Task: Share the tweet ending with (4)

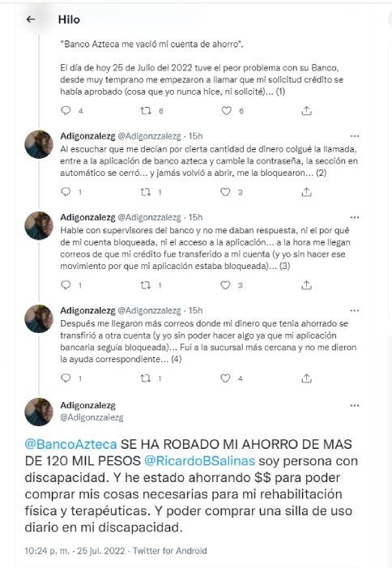Action: click(306, 378)
